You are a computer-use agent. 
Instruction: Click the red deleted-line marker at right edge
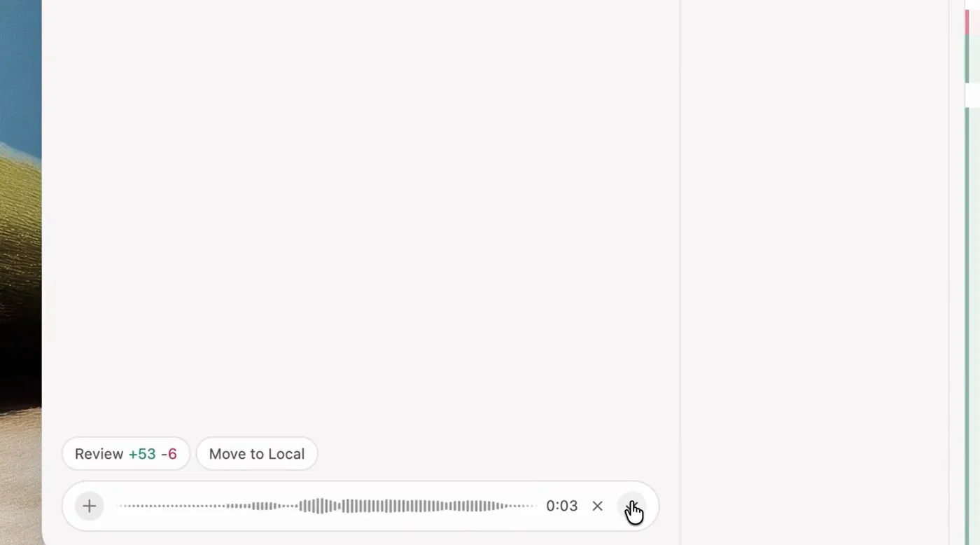coord(967,22)
